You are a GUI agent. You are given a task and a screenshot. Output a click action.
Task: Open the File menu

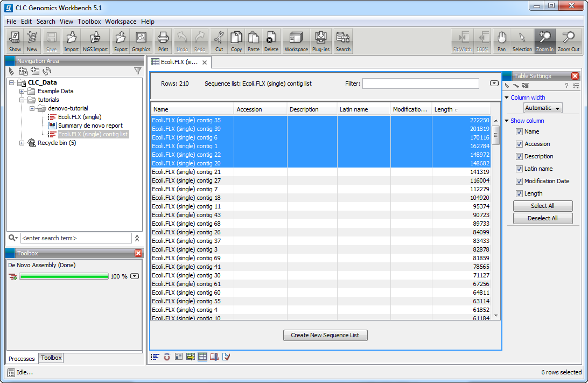11,22
